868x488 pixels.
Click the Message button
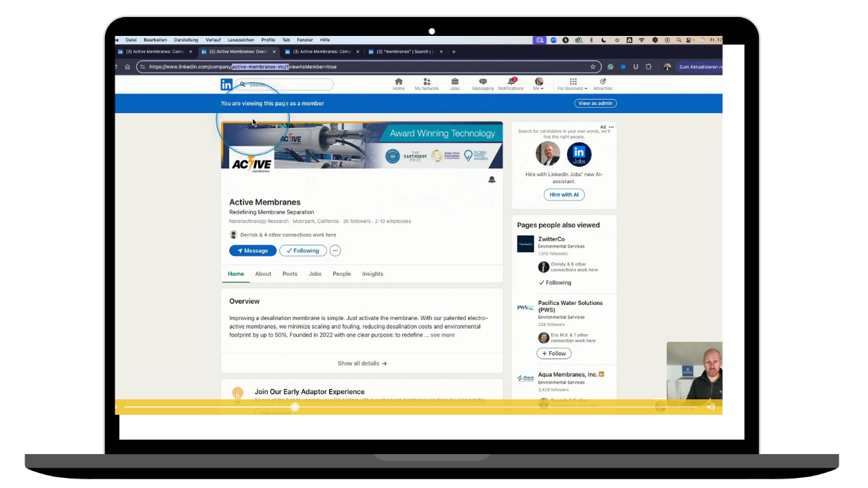point(253,251)
